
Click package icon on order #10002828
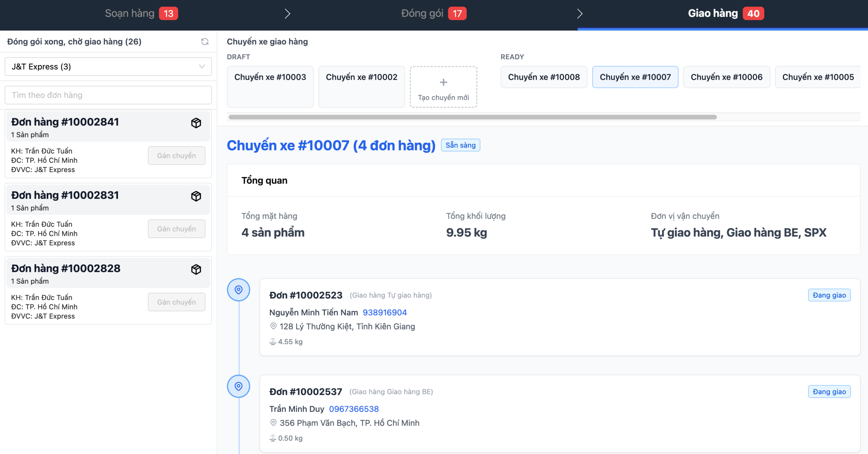click(x=196, y=269)
